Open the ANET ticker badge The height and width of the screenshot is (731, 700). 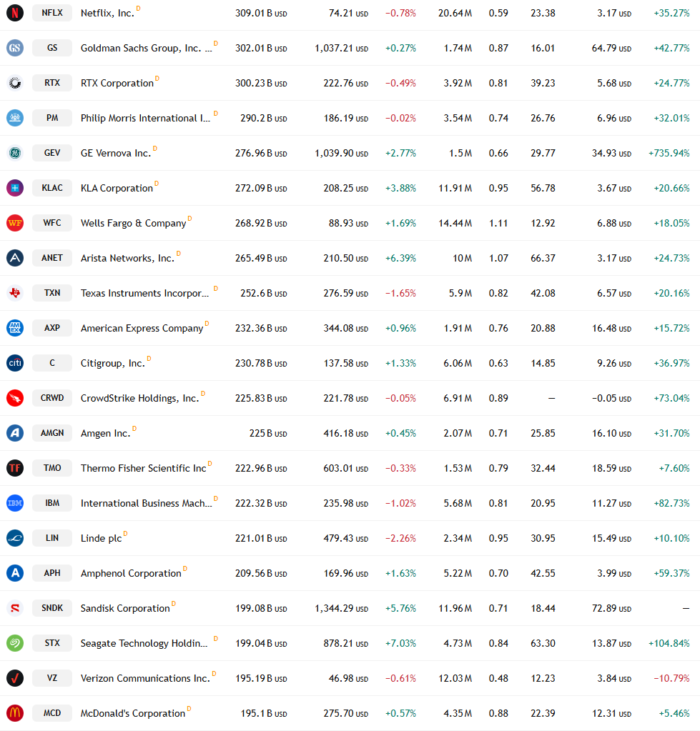[52, 258]
